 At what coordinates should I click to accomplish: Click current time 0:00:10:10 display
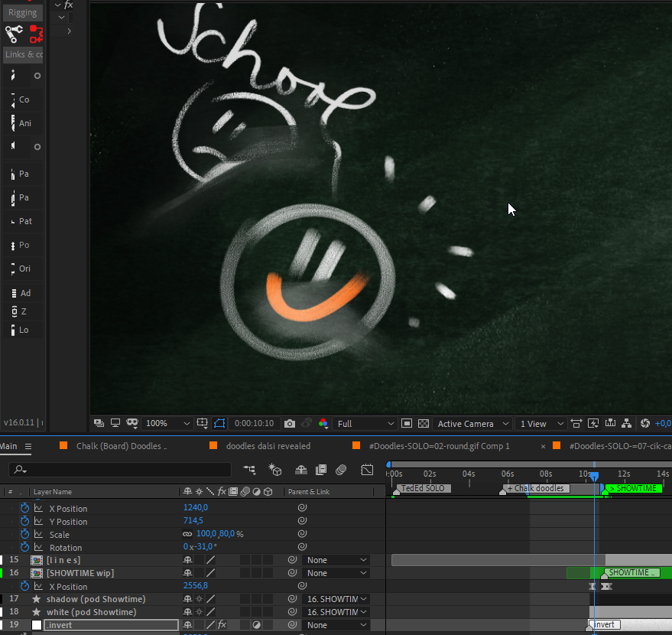(x=254, y=423)
